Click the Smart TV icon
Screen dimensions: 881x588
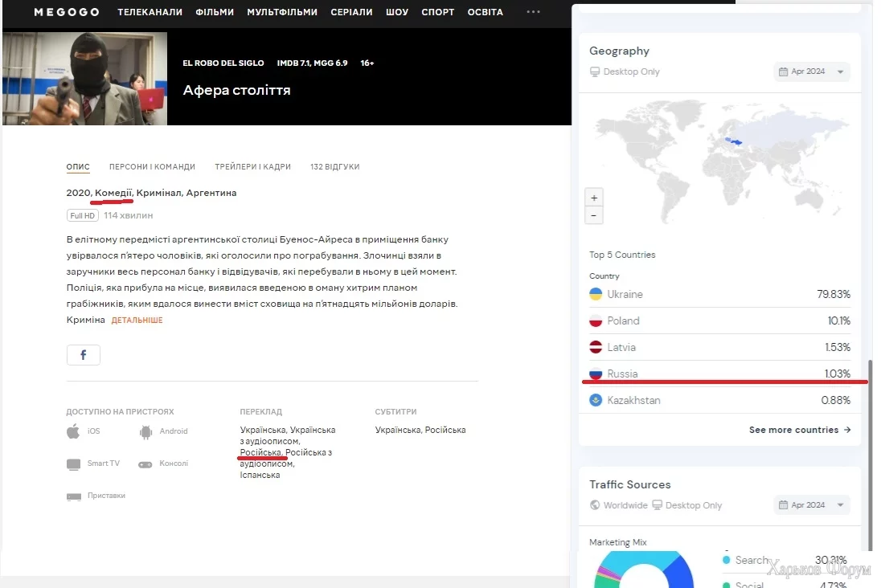74,463
